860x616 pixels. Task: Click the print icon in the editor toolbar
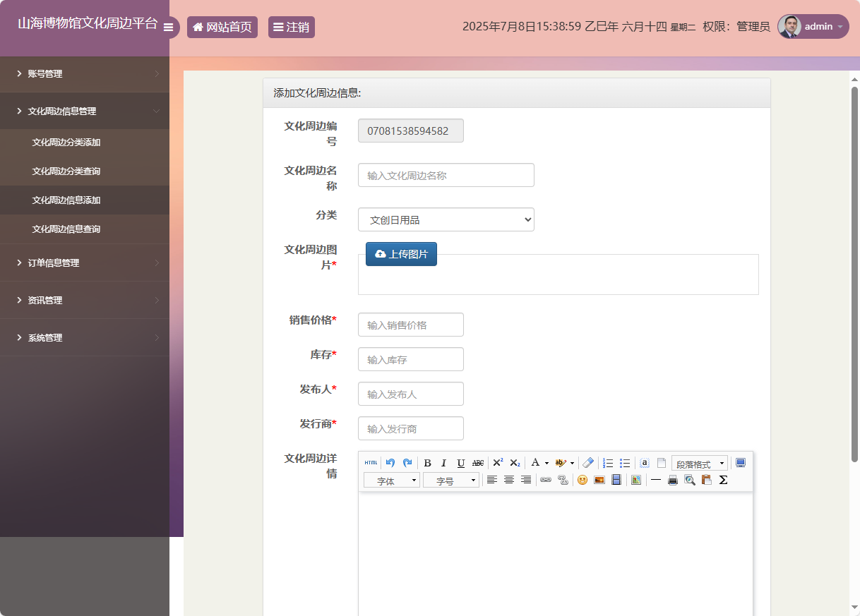tap(672, 480)
